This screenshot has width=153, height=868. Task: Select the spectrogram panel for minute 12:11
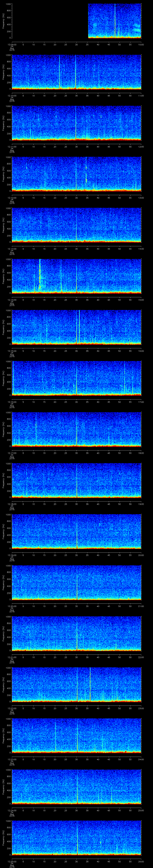pyautogui.click(x=76, y=123)
